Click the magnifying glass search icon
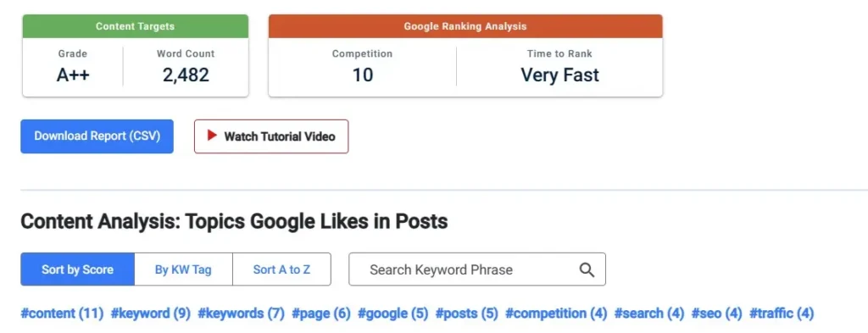This screenshot has height=333, width=868. (587, 270)
